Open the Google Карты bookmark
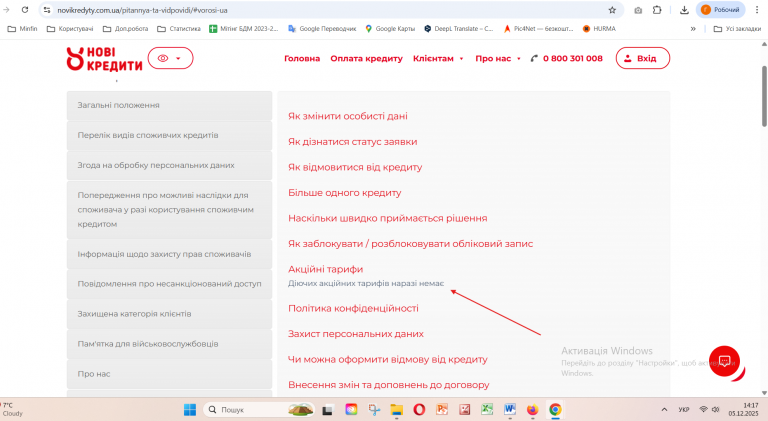The image size is (768, 421). coord(390,29)
